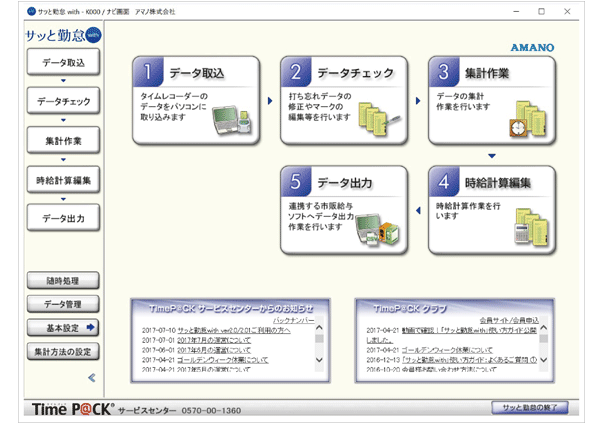Open データ管理 from the sidebar

(x=63, y=304)
